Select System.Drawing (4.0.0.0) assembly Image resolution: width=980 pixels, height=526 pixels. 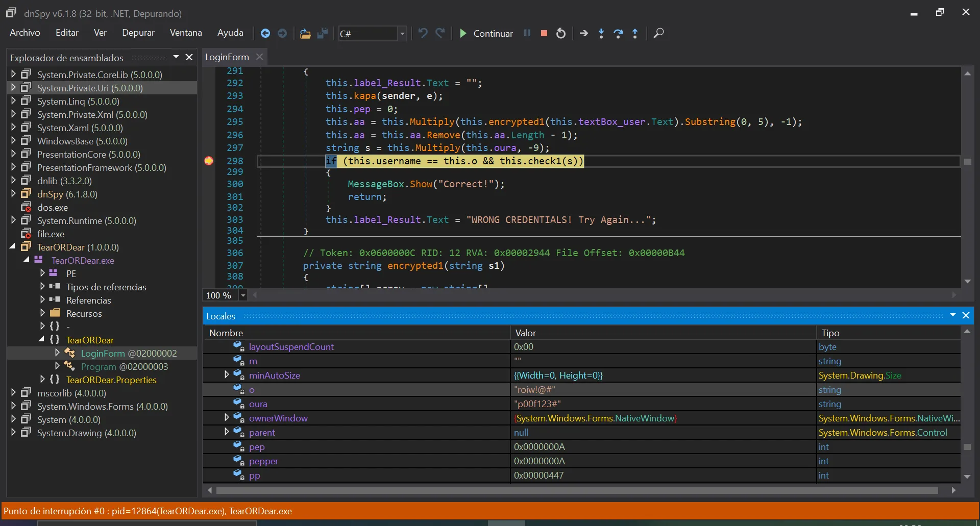point(86,433)
